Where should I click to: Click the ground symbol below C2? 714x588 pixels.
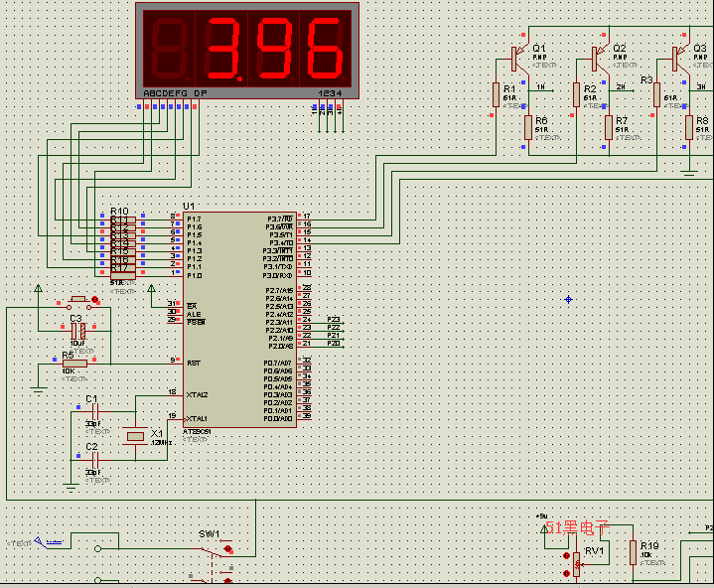pyautogui.click(x=71, y=488)
